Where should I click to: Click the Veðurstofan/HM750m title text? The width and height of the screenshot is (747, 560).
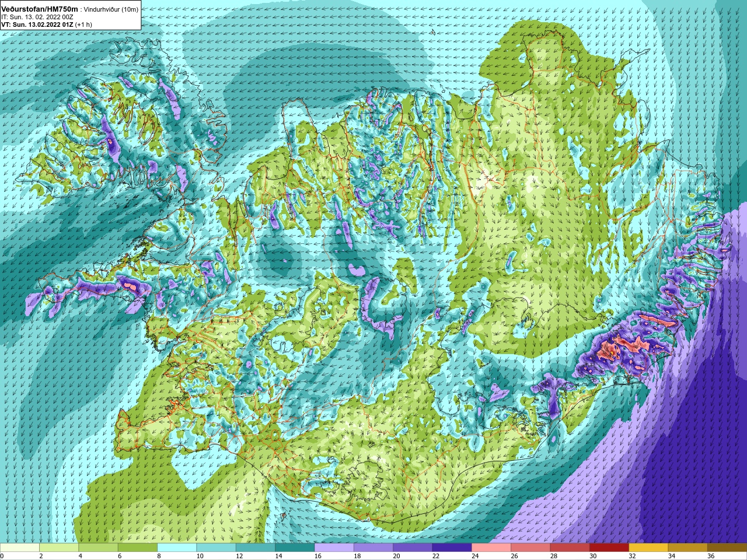click(39, 9)
